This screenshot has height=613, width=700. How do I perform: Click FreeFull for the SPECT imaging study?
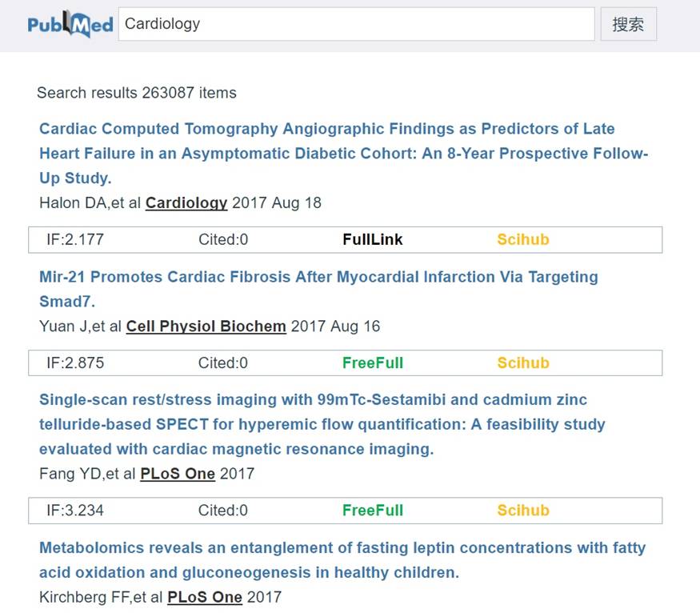372,510
